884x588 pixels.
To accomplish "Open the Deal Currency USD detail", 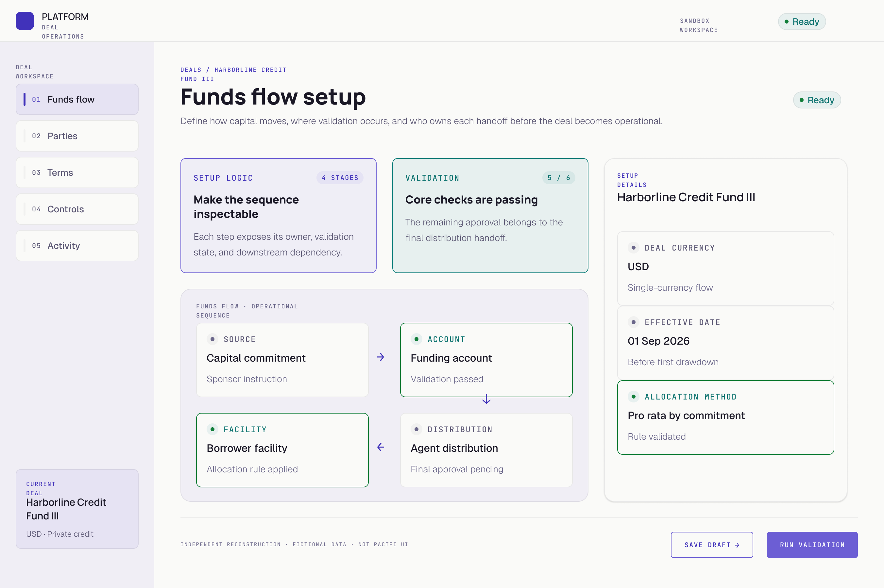I will tap(726, 269).
